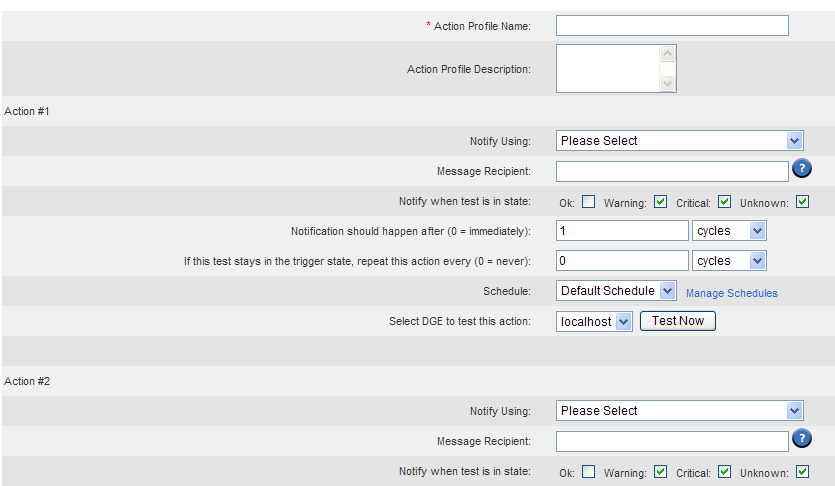The height and width of the screenshot is (486, 835).
Task: Expand cycles dropdown for notification delay
Action: [729, 231]
